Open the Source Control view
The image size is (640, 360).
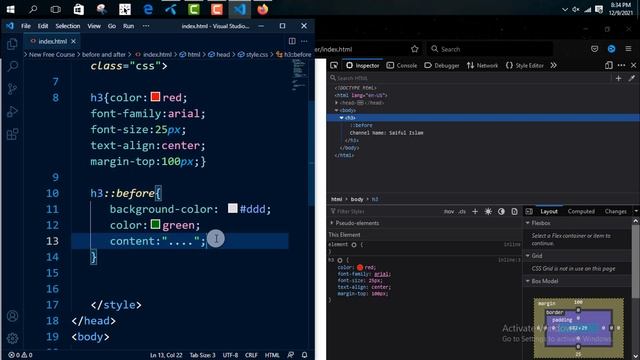(x=12, y=89)
